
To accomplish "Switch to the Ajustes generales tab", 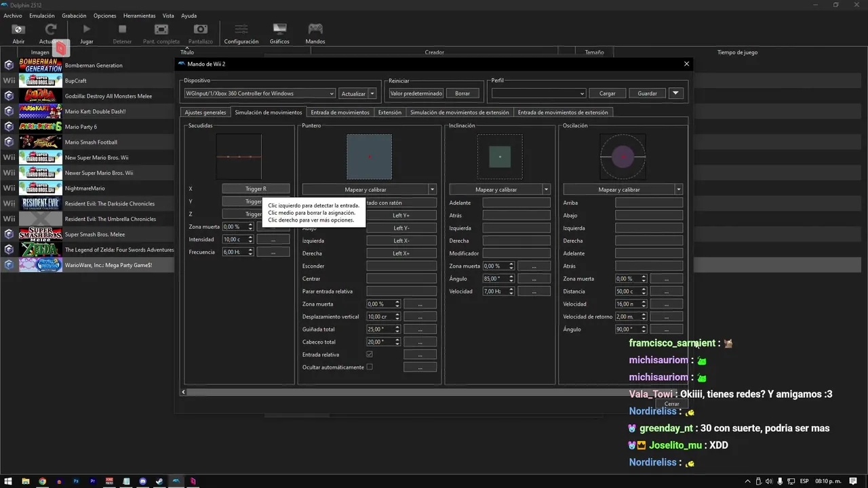I will tap(205, 113).
